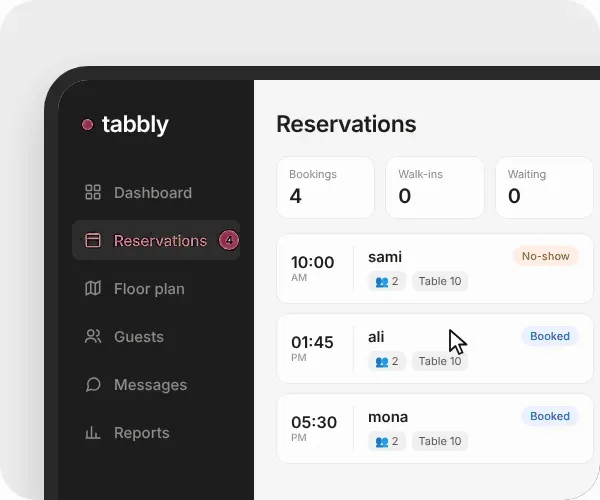The width and height of the screenshot is (600, 500).
Task: Open the Guests section
Action: [x=156, y=337]
